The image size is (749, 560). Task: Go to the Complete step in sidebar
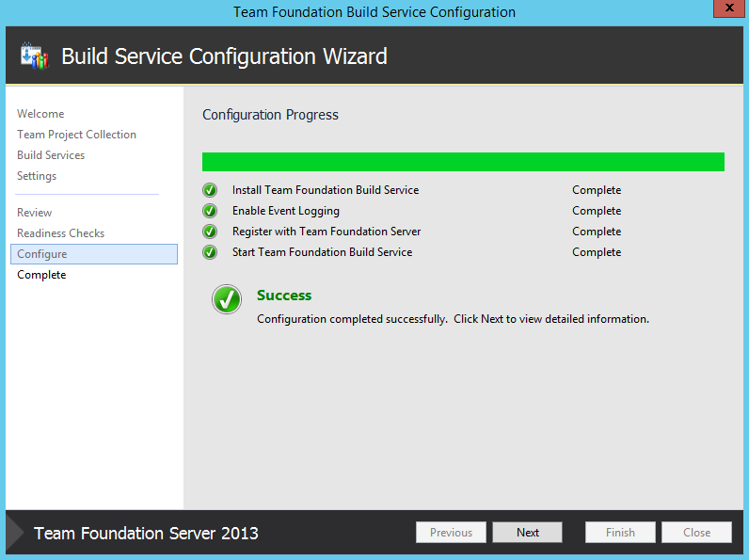click(x=41, y=275)
